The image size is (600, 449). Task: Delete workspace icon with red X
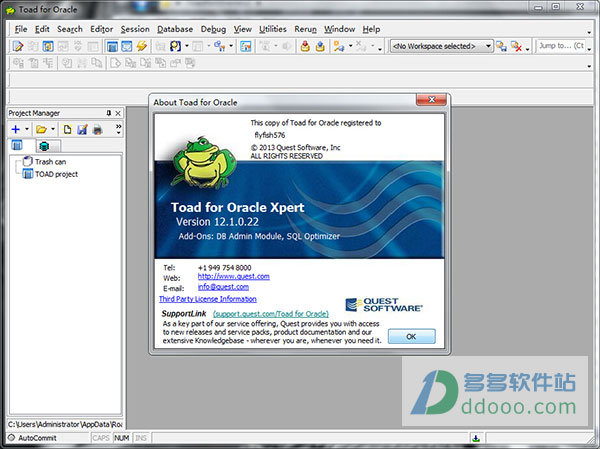(517, 46)
